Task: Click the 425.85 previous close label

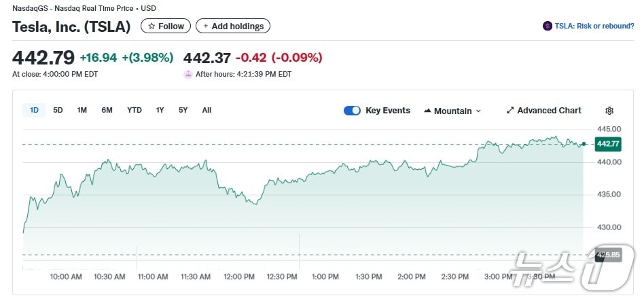Action: point(607,255)
